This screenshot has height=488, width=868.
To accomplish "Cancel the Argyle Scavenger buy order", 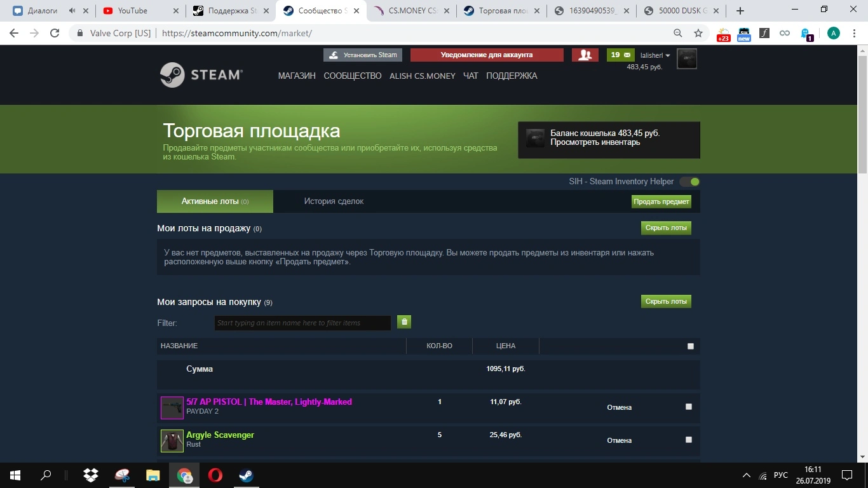I will (x=620, y=440).
